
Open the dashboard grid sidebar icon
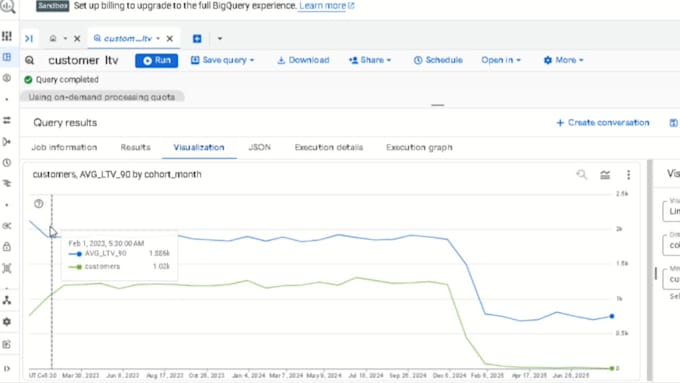pos(7,36)
